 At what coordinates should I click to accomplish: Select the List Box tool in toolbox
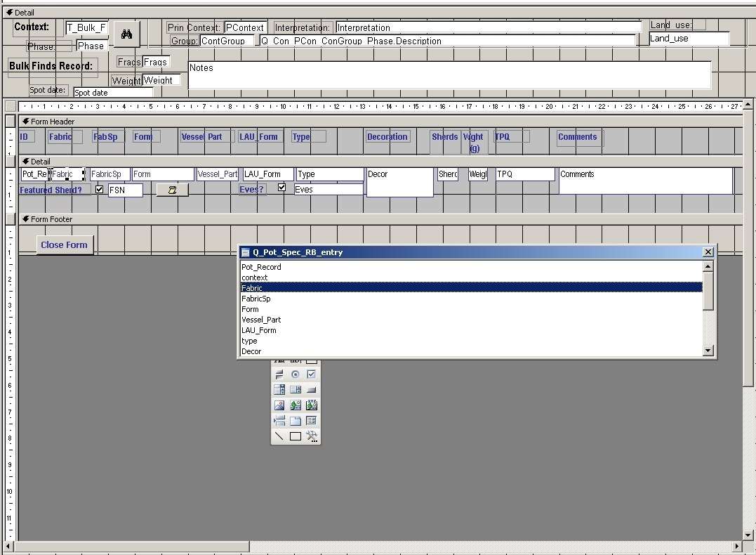(x=295, y=389)
